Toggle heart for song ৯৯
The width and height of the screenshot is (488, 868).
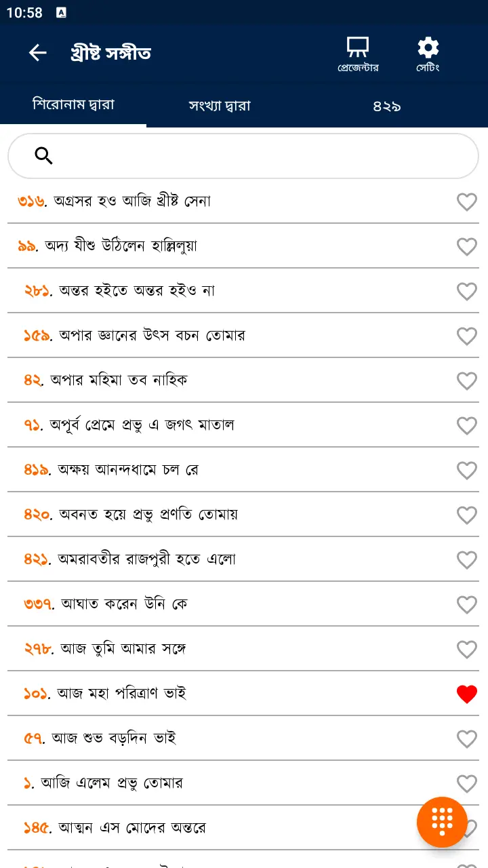[466, 246]
